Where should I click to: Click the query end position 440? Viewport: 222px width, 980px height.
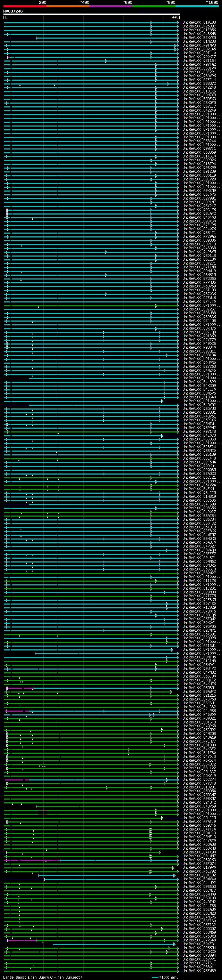(x=175, y=17)
